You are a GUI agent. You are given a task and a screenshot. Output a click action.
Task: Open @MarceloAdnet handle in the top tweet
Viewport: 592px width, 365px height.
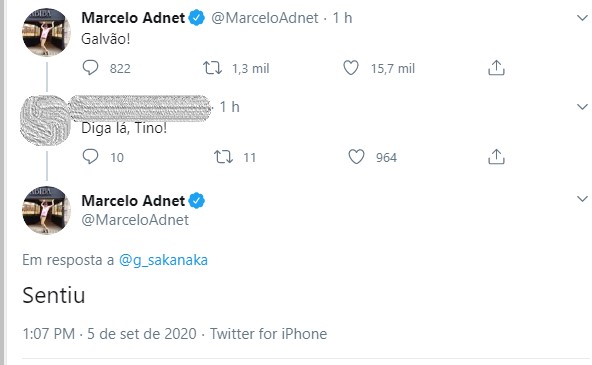[x=265, y=18]
